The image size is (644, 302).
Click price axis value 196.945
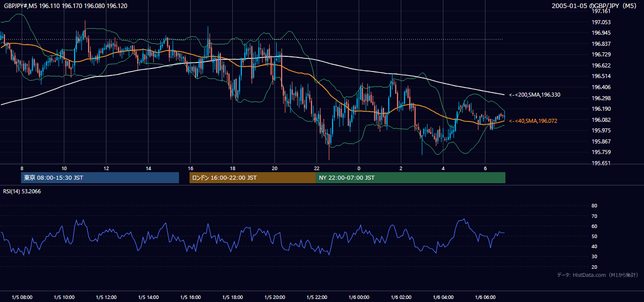click(601, 33)
